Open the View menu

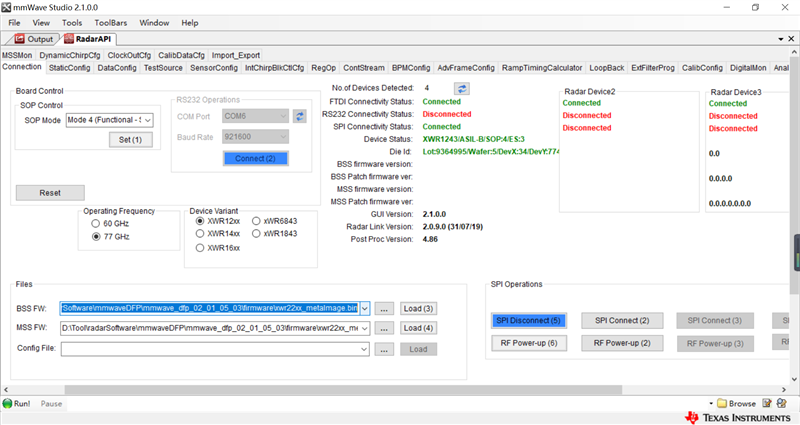pos(41,23)
